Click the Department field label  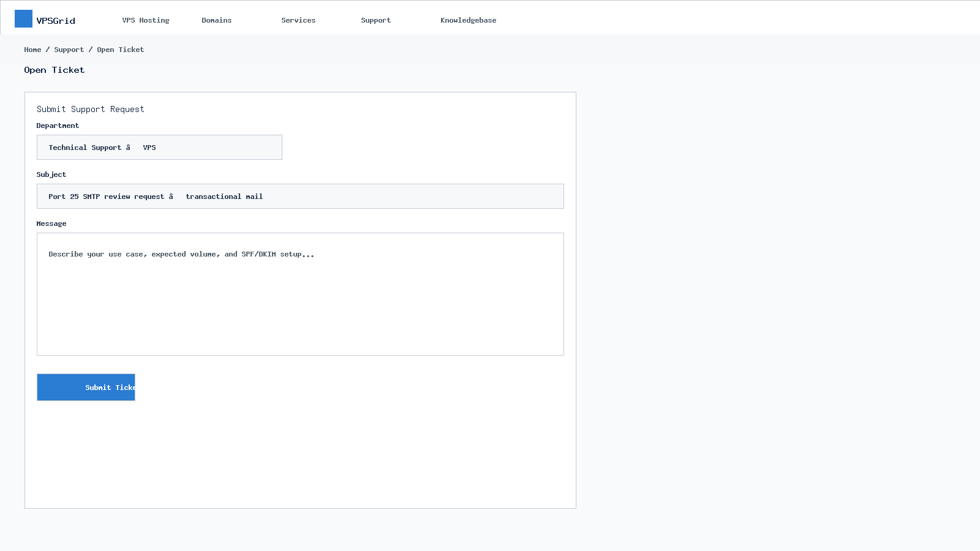click(58, 126)
